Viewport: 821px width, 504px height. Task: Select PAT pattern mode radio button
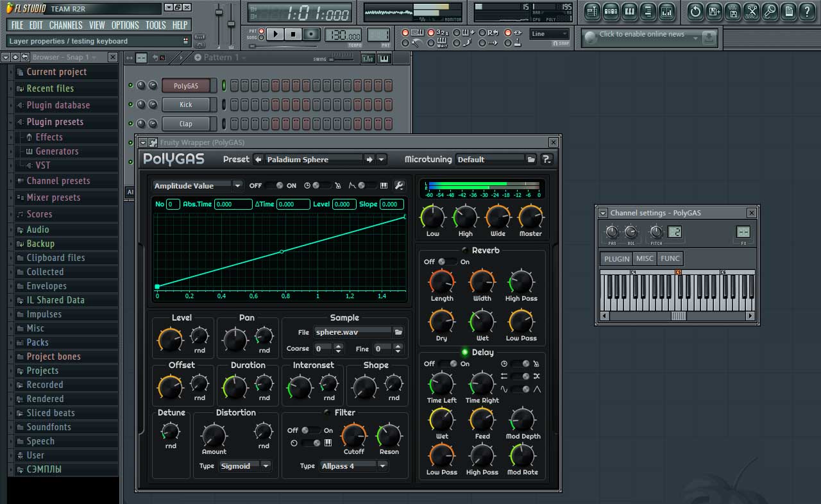pyautogui.click(x=261, y=31)
